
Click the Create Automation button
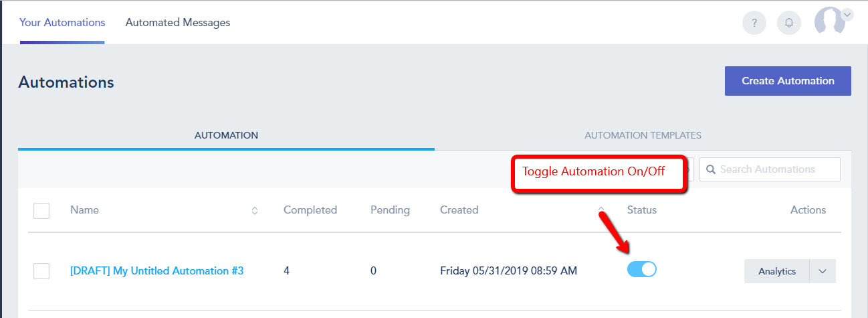[x=788, y=81]
